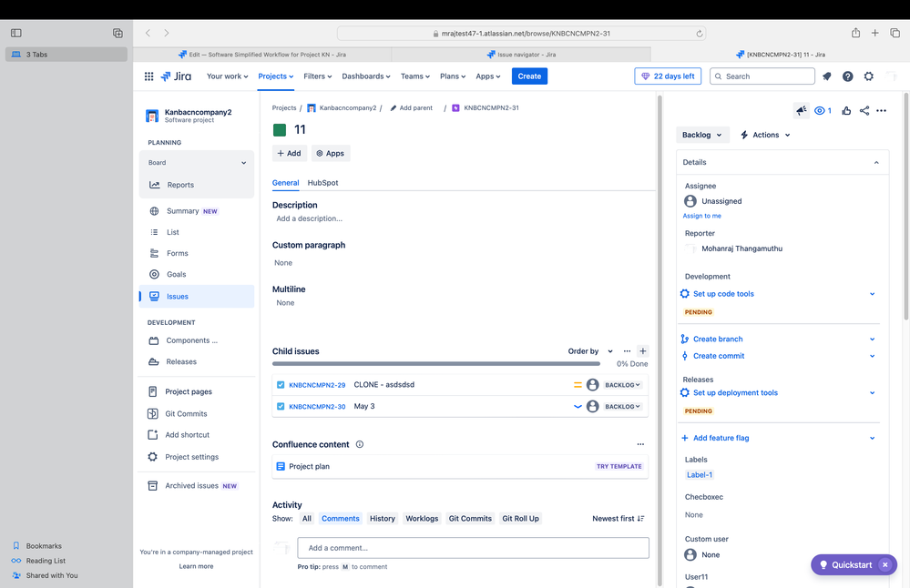Show All activity
The width and height of the screenshot is (910, 588).
pyautogui.click(x=306, y=519)
